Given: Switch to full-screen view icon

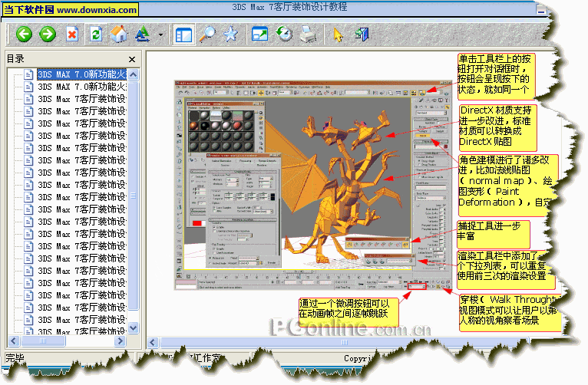Looking at the screenshot, I should pos(259,34).
